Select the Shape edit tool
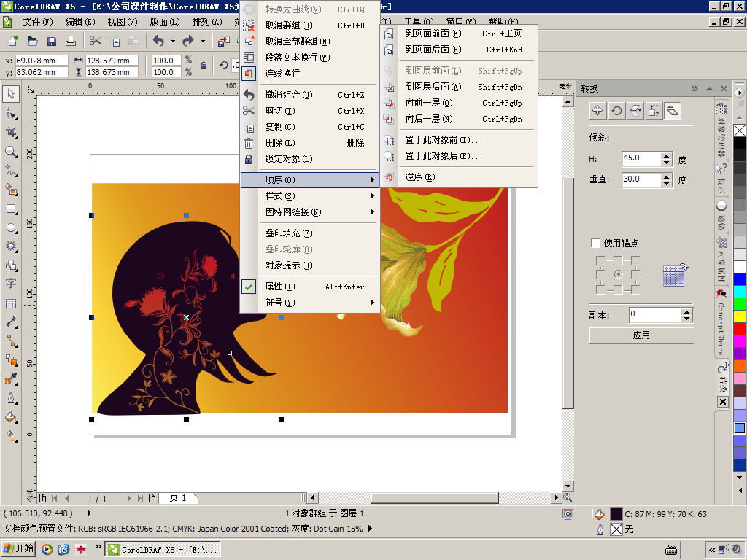 [11, 113]
